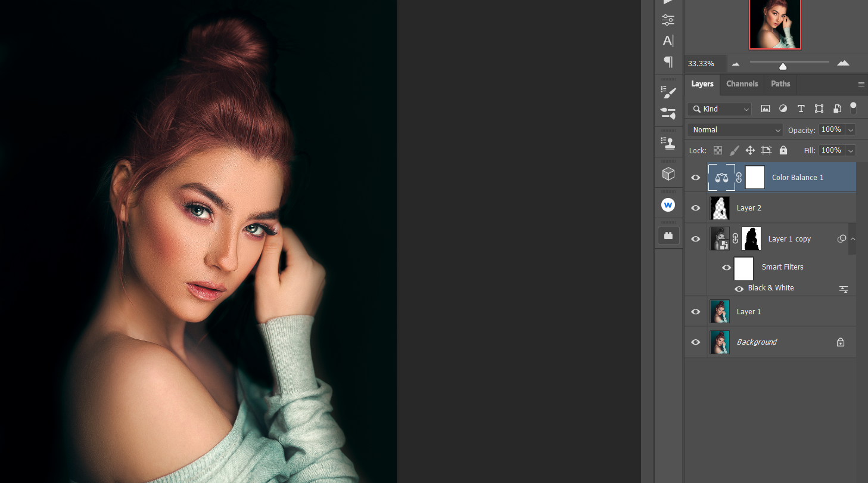Open the Layers panel menu
The image size is (868, 483).
click(861, 84)
